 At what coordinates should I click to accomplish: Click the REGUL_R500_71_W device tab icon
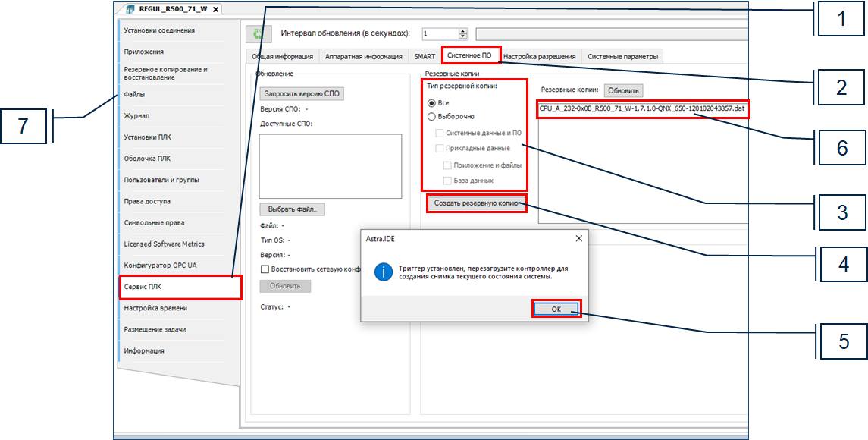point(129,9)
